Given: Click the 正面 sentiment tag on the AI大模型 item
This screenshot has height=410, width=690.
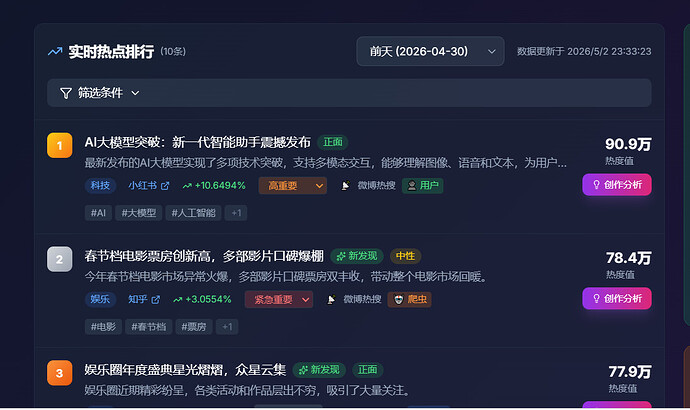Looking at the screenshot, I should [x=333, y=142].
